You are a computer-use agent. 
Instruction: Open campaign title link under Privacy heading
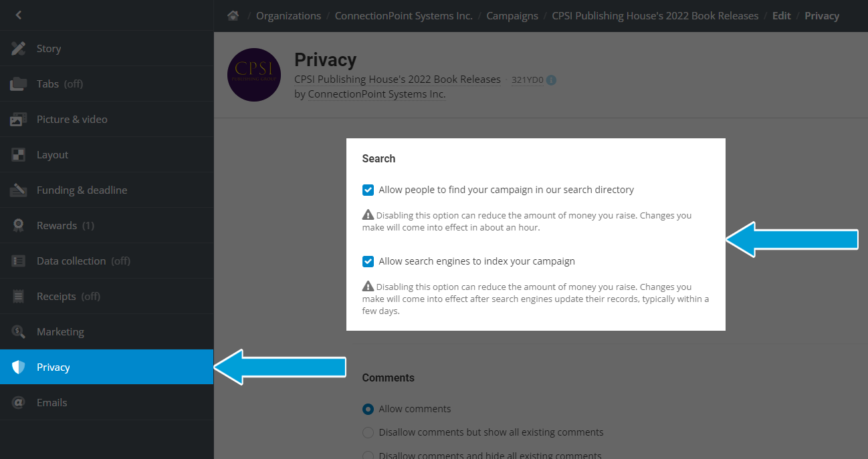pyautogui.click(x=397, y=80)
